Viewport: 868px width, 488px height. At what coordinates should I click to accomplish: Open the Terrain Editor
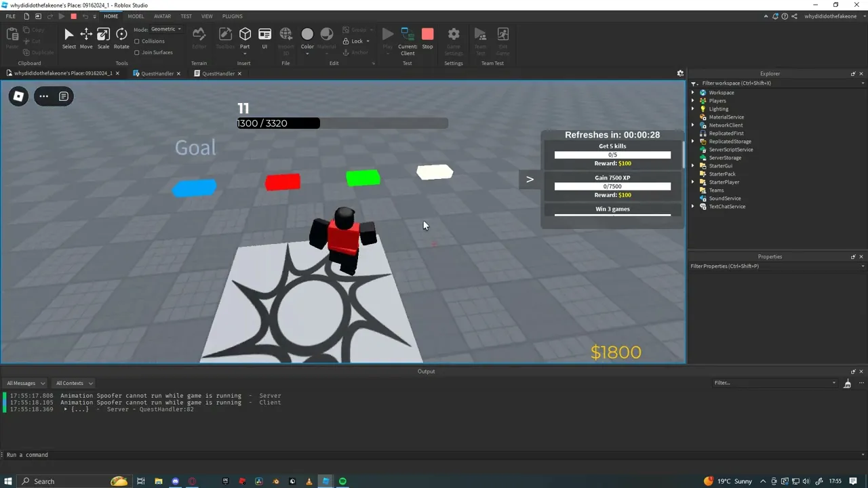(x=199, y=38)
